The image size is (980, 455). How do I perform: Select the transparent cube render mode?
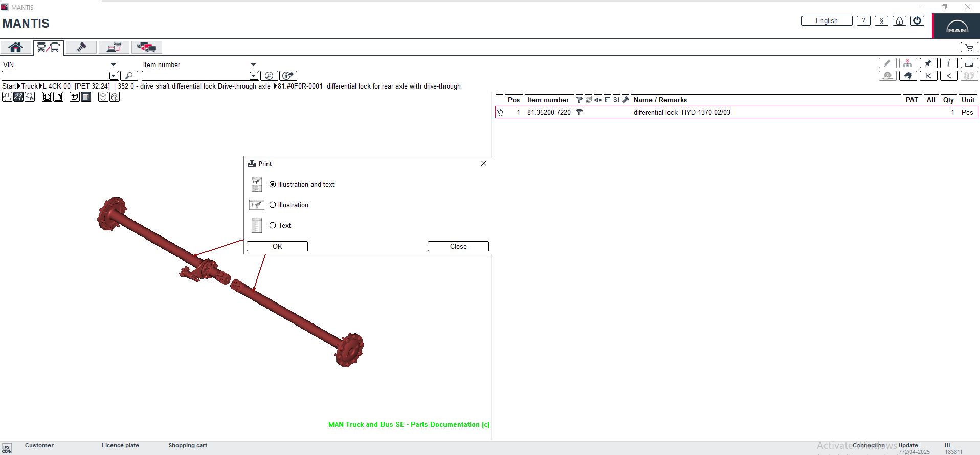click(75, 97)
